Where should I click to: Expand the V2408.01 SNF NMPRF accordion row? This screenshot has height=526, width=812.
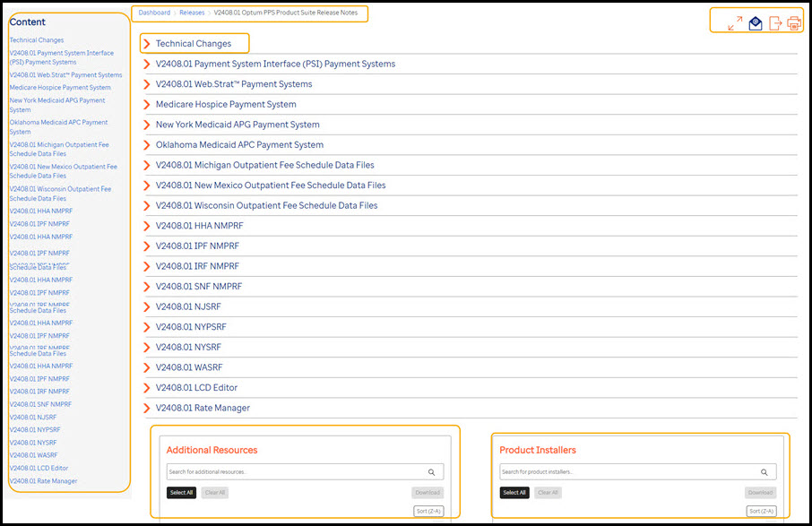471,286
